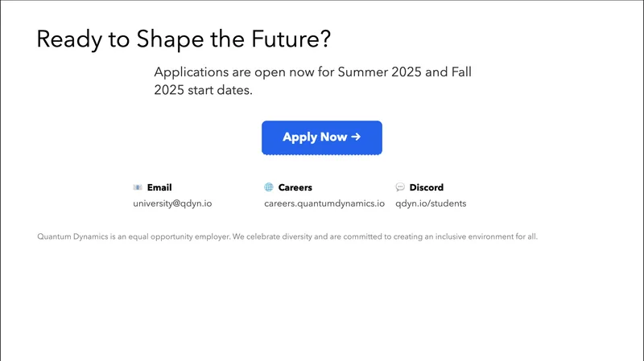
Task: Click the arrow inside Apply Now
Action: [356, 137]
